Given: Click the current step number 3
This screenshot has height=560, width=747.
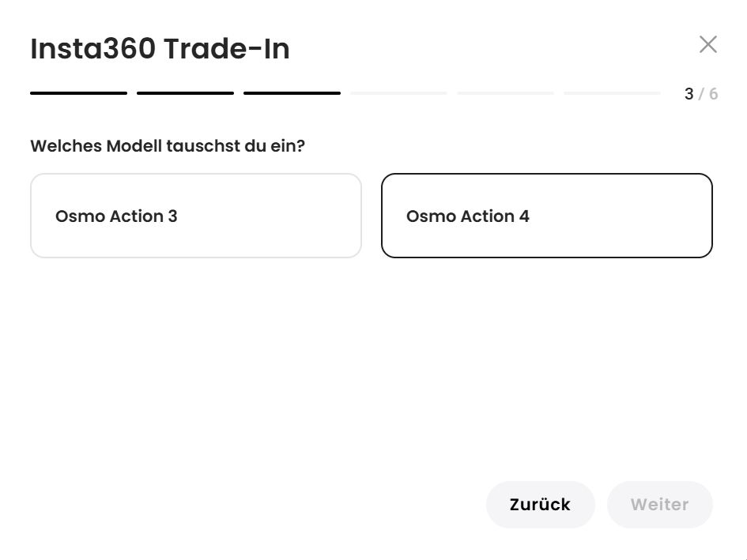Looking at the screenshot, I should click(689, 94).
